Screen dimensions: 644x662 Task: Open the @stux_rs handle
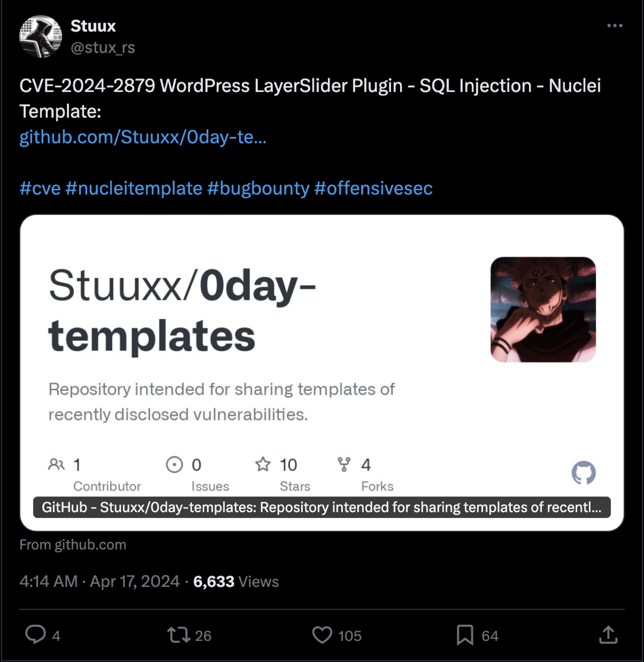(x=103, y=48)
